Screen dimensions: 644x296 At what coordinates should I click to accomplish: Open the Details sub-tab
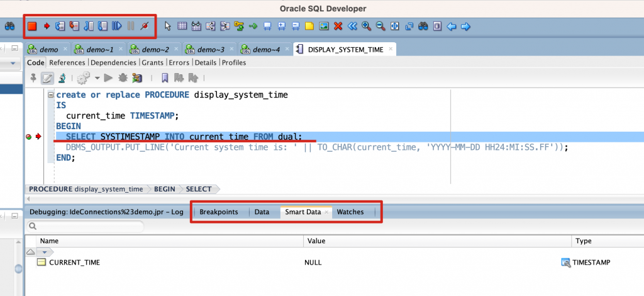coord(206,62)
